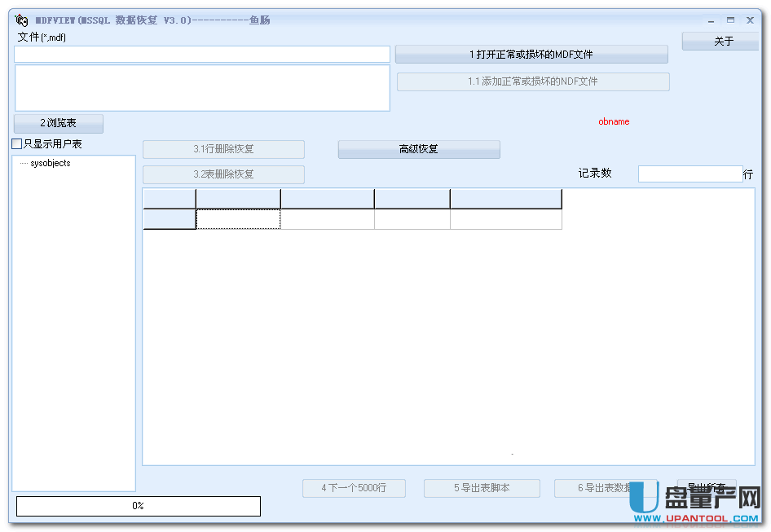Select the first data cell in the grid
771x532 pixels.
(238, 219)
